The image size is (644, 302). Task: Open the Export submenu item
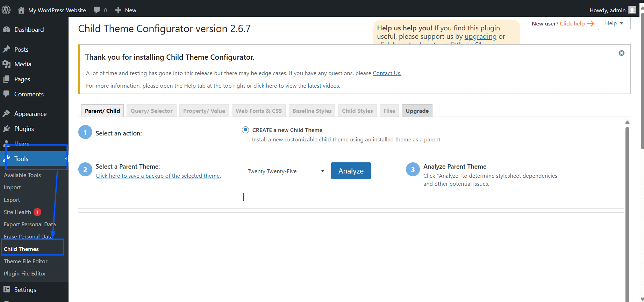(x=12, y=200)
